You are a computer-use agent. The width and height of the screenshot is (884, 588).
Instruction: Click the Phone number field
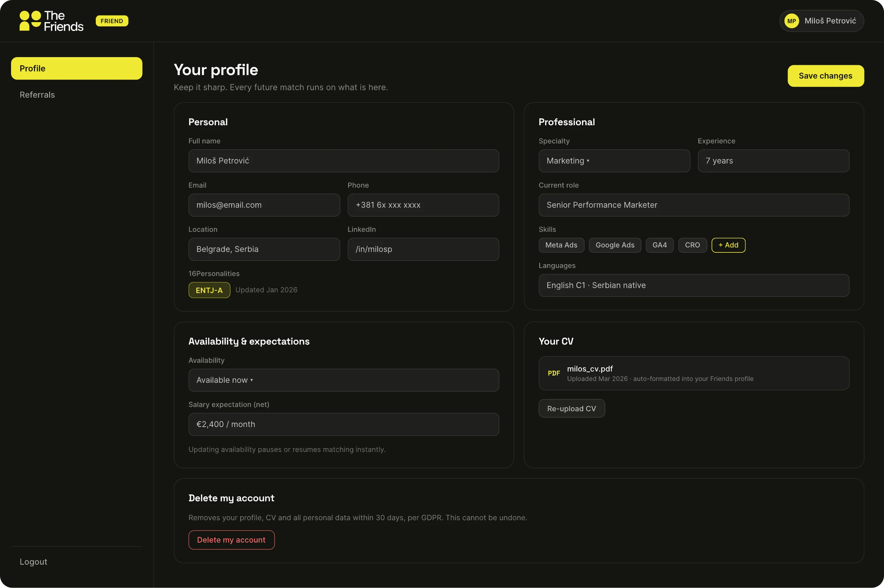(x=423, y=205)
